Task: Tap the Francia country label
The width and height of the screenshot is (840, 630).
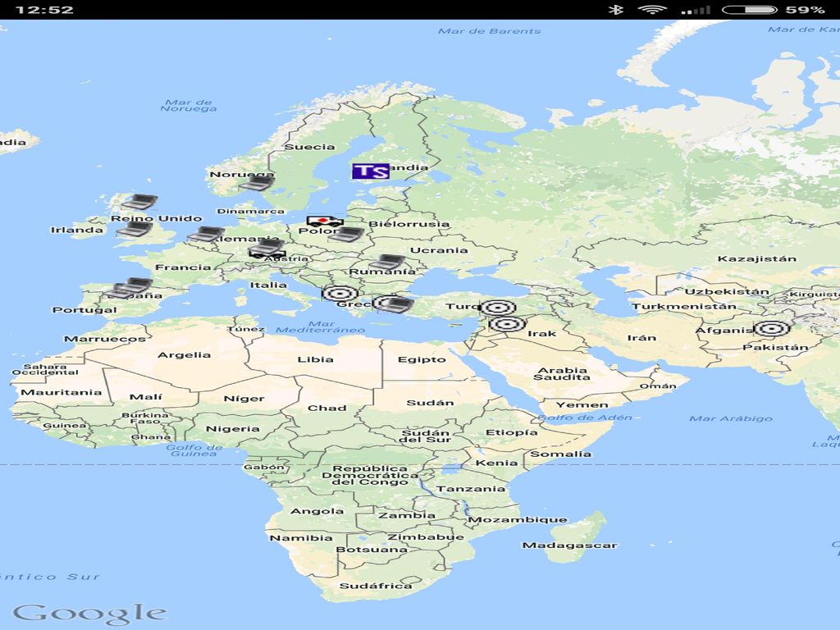Action: (x=183, y=267)
